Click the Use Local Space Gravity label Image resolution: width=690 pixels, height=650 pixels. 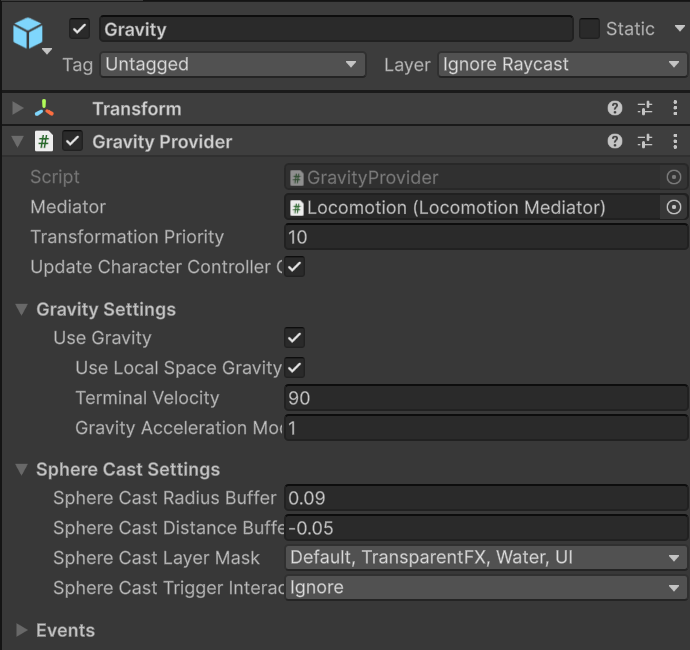pos(178,368)
